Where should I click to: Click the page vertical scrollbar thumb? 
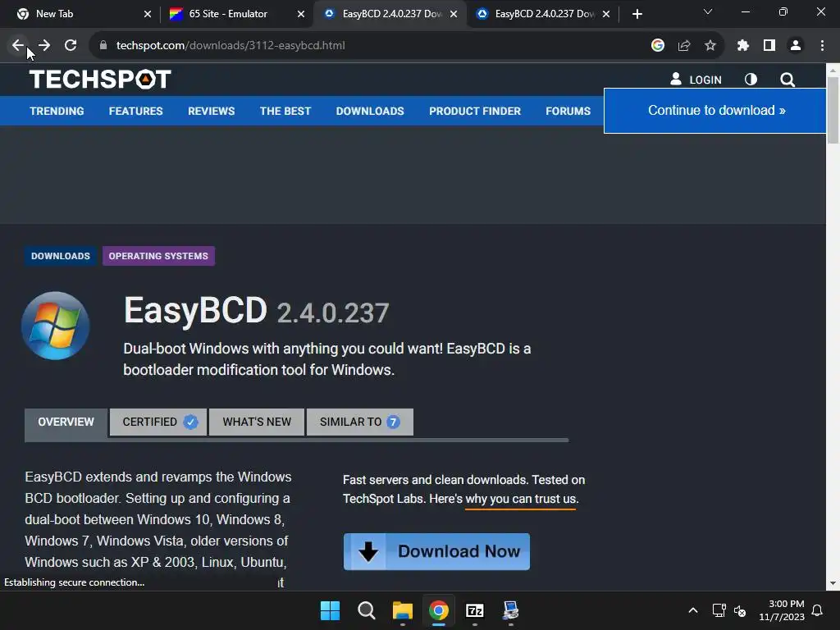[833, 111]
